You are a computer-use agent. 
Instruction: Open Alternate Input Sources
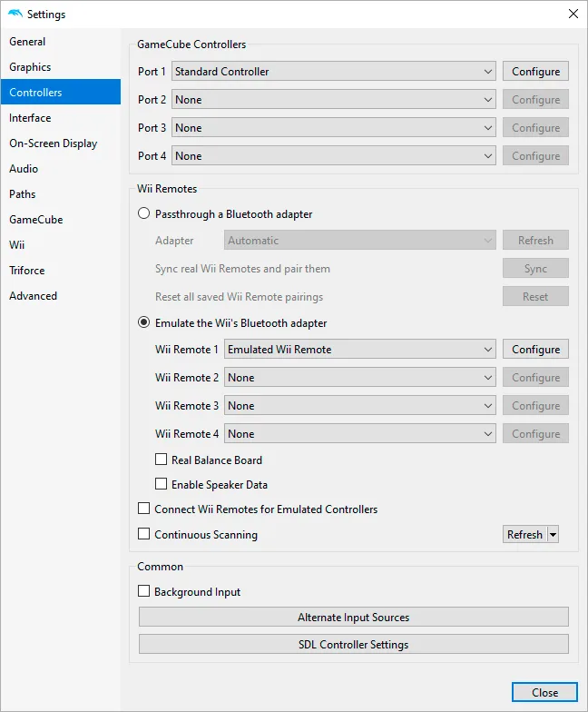pos(354,618)
